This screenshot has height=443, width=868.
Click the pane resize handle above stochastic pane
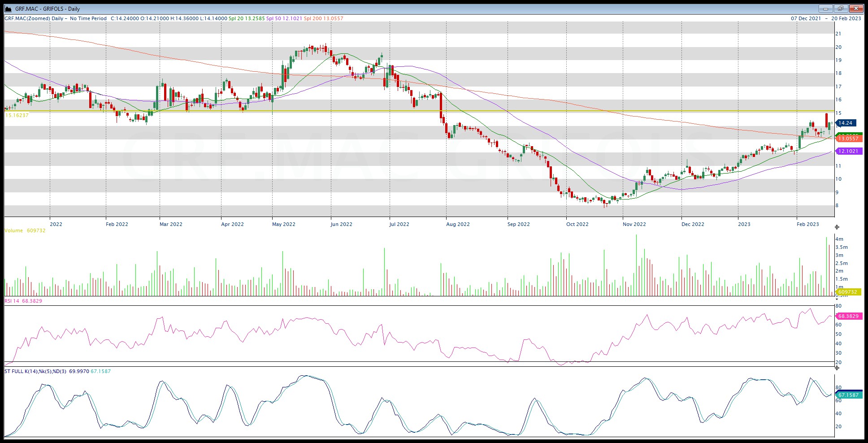[837, 368]
